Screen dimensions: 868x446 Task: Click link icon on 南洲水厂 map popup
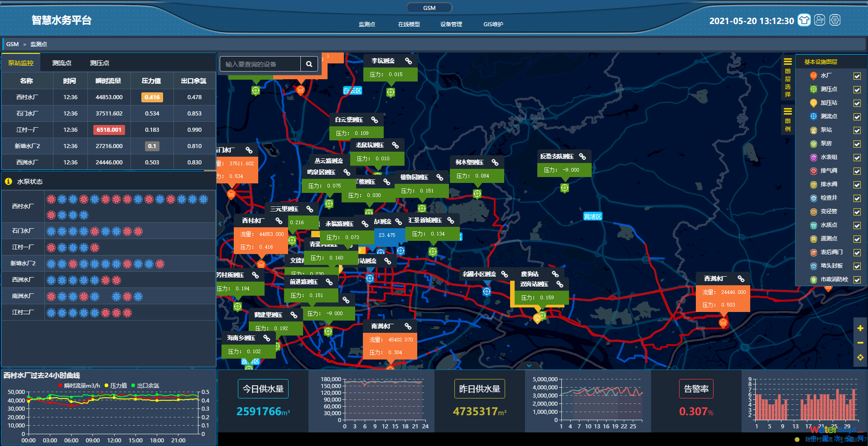408,326
